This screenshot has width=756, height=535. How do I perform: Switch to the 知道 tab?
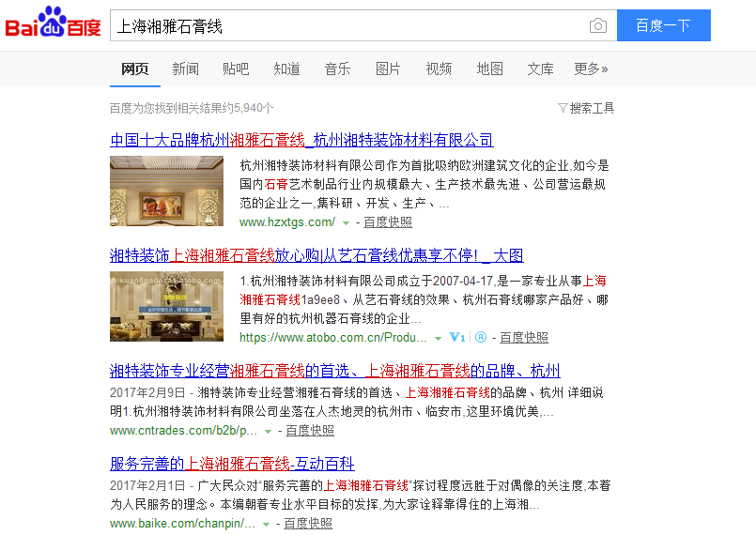[x=286, y=69]
